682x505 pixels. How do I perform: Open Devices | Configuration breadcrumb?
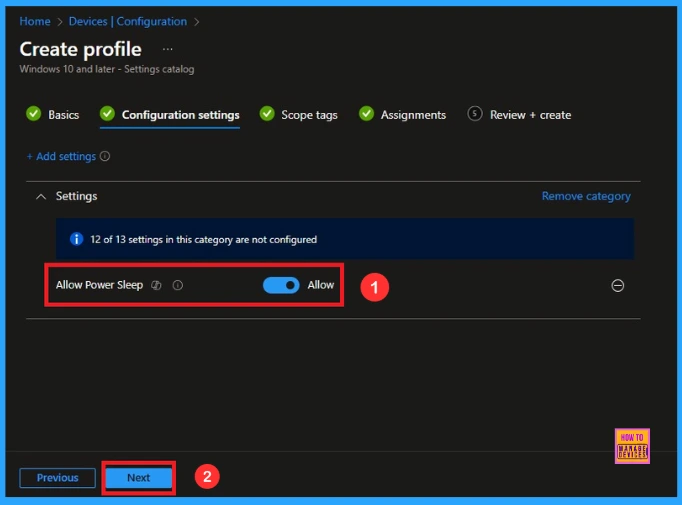tap(128, 21)
